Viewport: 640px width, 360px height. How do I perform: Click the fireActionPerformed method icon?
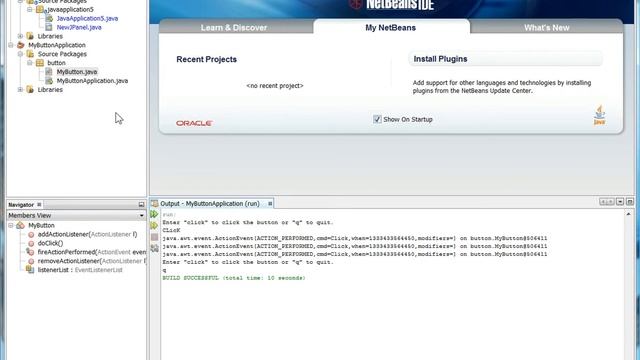click(x=31, y=252)
